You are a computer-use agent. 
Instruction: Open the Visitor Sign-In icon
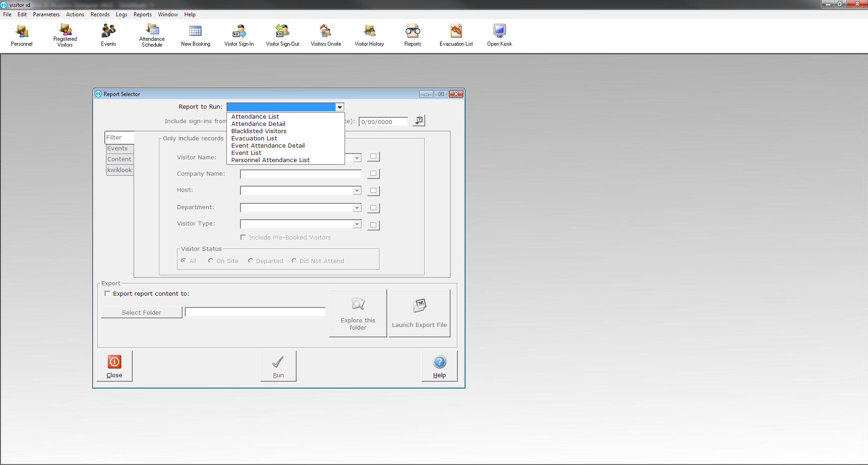click(x=239, y=35)
